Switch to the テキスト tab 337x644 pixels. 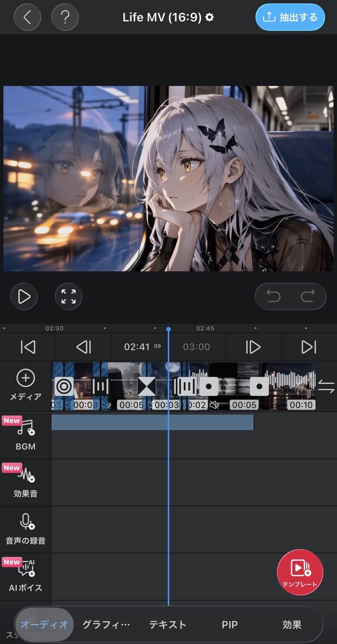(168, 625)
